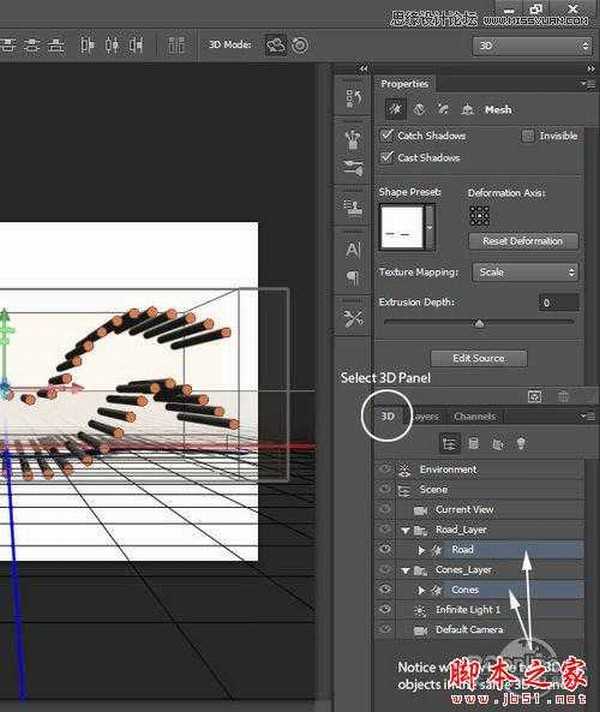The image size is (600, 712).
Task: Hide the Infinite Light 1 item
Action: (x=385, y=610)
